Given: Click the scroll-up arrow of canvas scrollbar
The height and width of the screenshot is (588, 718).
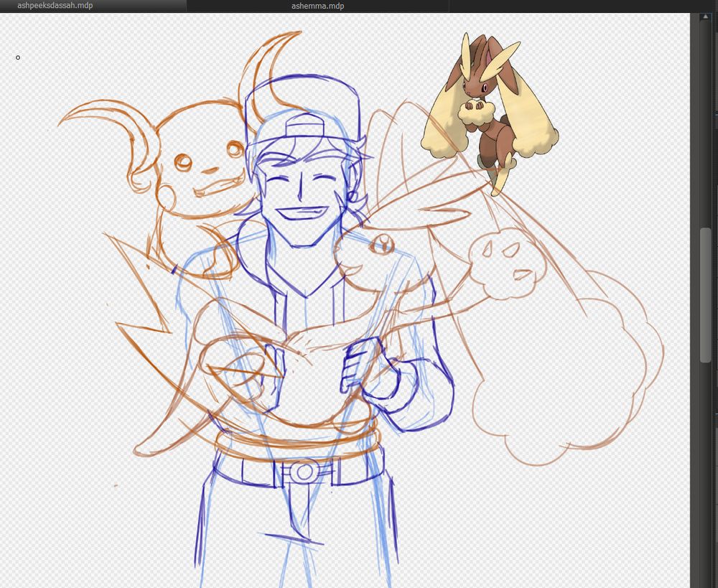Looking at the screenshot, I should (x=706, y=17).
